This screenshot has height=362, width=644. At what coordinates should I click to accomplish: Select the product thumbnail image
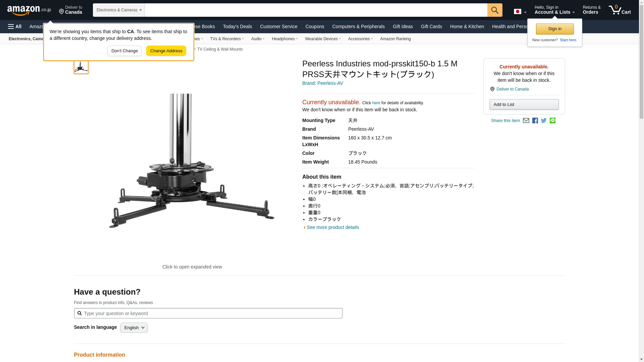pyautogui.click(x=81, y=67)
